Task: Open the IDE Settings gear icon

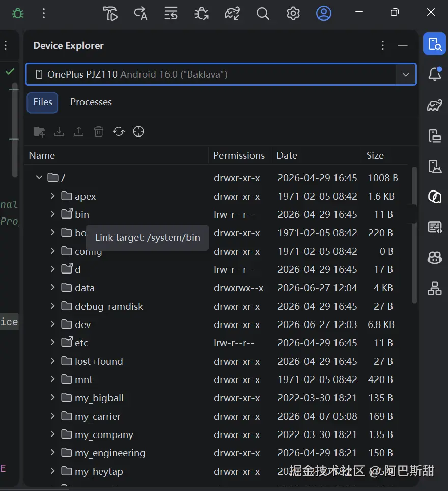Action: coord(293,13)
